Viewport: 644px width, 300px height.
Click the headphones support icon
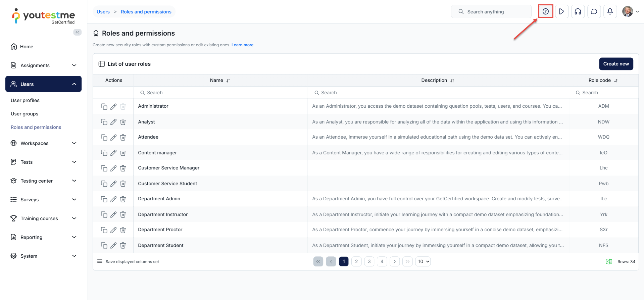(x=578, y=12)
